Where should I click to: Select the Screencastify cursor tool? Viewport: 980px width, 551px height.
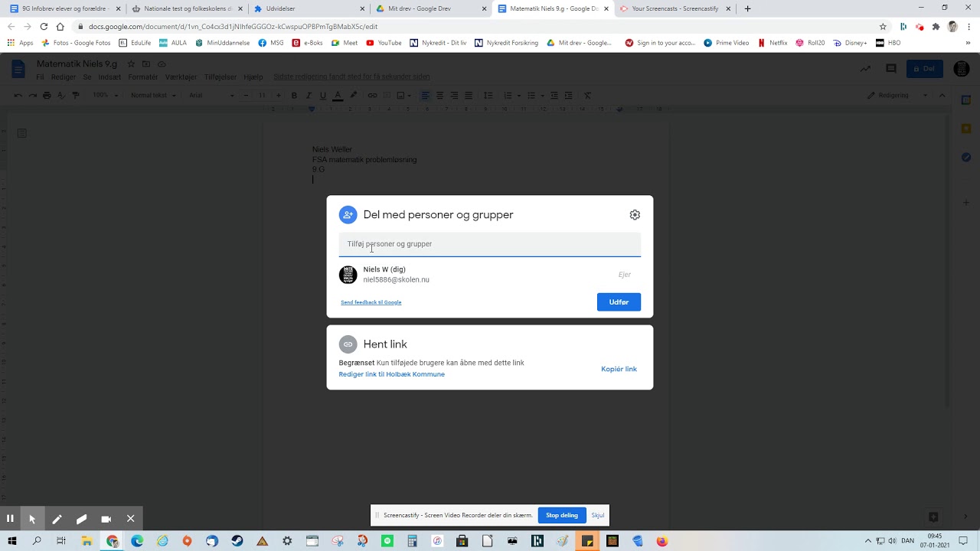tap(32, 518)
